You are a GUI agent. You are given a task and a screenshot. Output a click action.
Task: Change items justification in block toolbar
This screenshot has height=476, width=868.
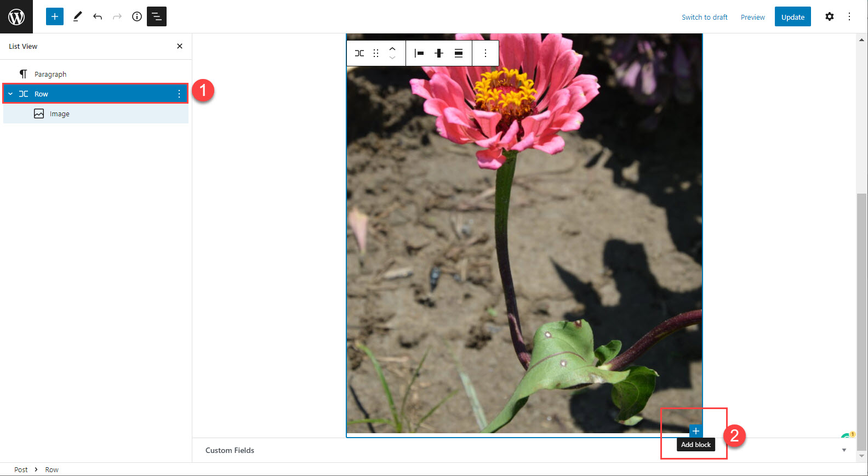(x=419, y=53)
